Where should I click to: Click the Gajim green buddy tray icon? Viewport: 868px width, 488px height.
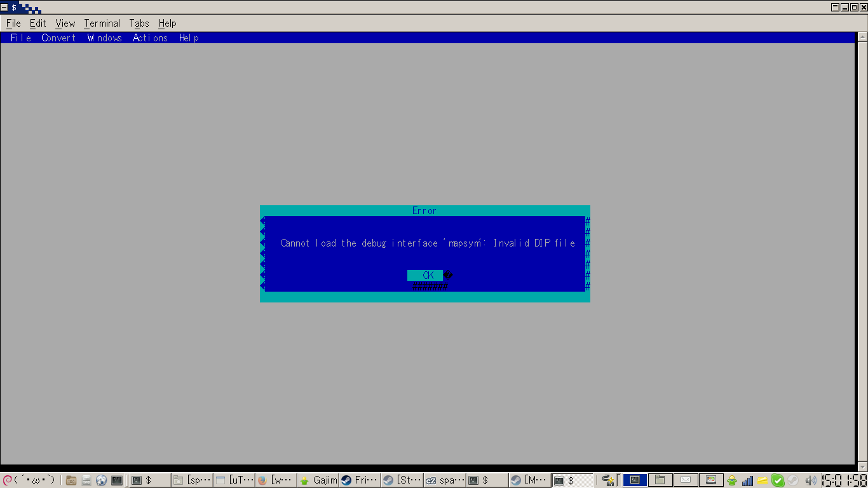(732, 480)
